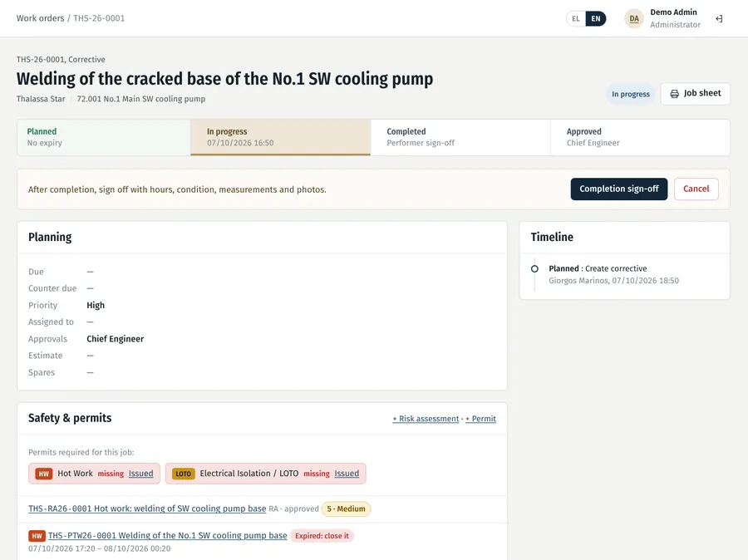
Task: Open Issued link for Hot Work permit
Action: [x=140, y=474]
